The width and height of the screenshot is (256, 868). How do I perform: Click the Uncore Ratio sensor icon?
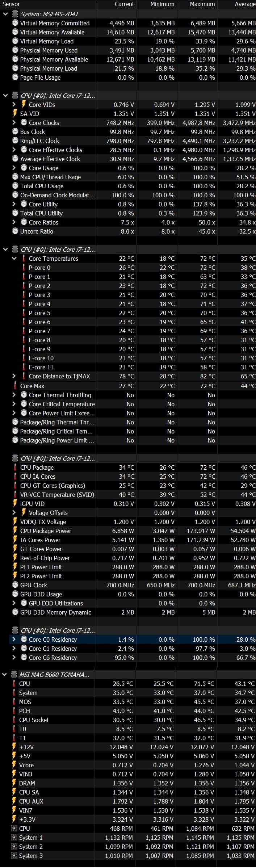(15, 231)
